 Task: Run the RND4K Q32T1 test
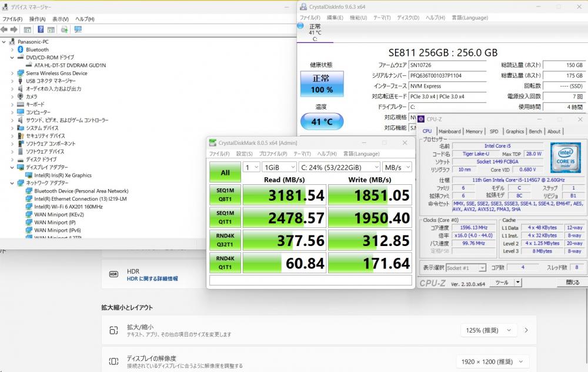[225, 240]
